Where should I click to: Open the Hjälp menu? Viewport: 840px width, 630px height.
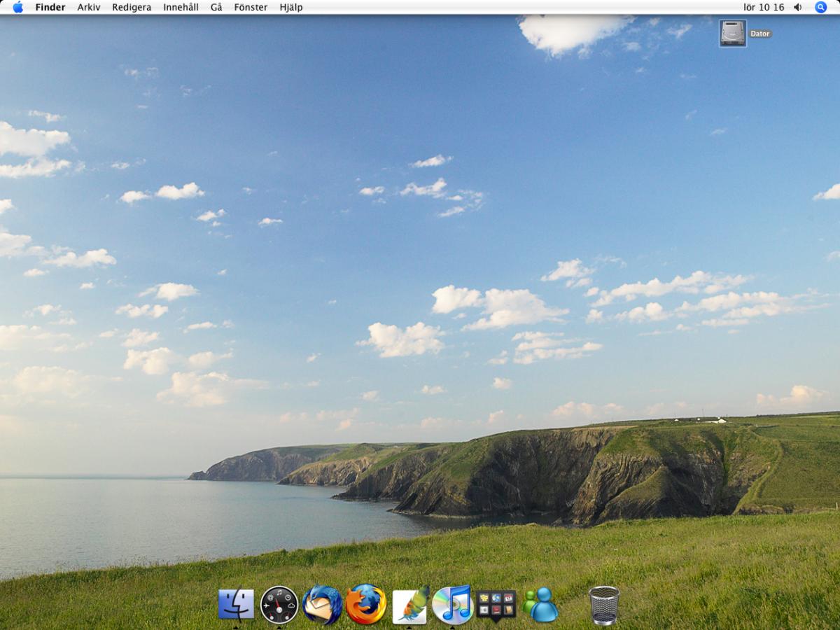[291, 7]
